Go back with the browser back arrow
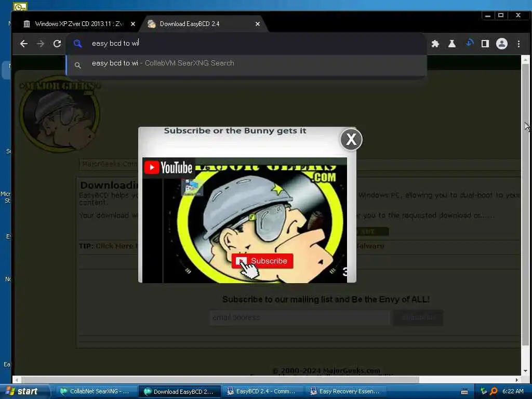The image size is (532, 399). click(x=24, y=44)
